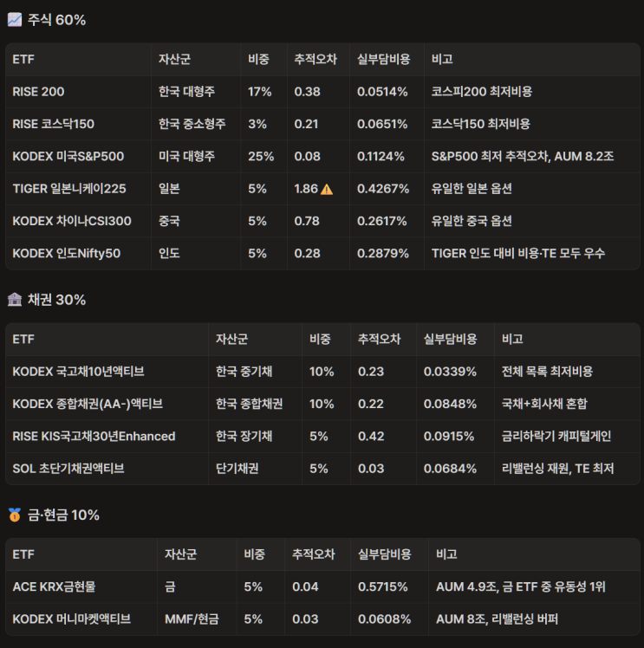Click the 0.2617% expense value
Image resolution: width=644 pixels, height=648 pixels.
[382, 221]
